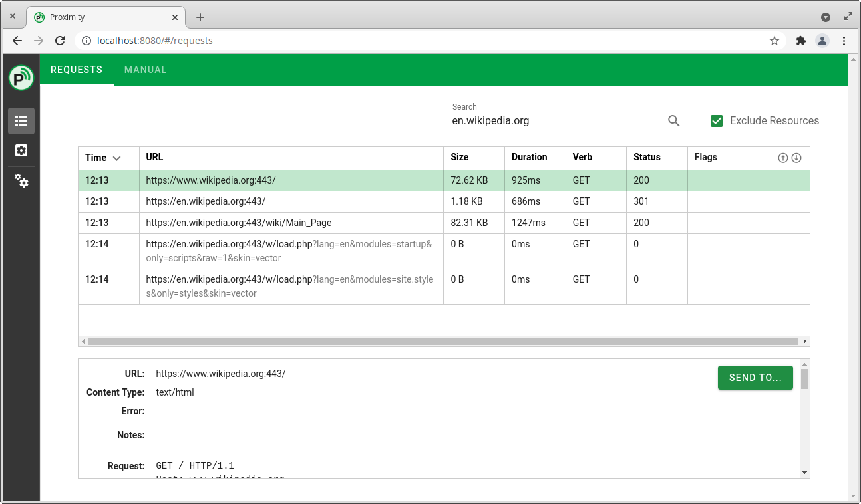Click the detail panel scrollbar up arrow

click(804, 364)
